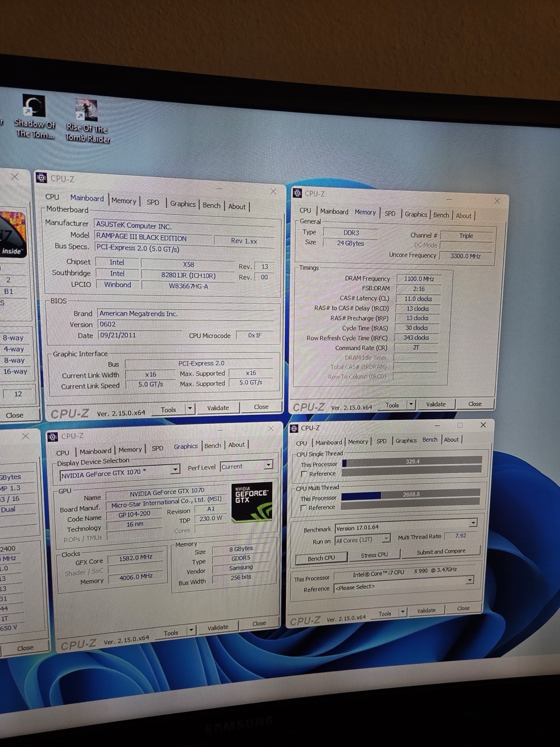Click Close button in Memory window
The height and width of the screenshot is (747, 560).
point(475,404)
